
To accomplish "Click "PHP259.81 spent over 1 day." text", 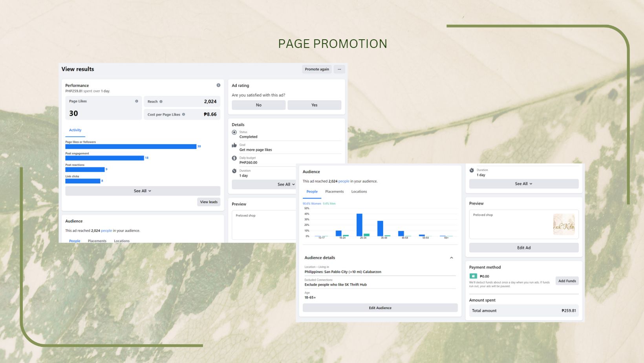I will pos(88,91).
